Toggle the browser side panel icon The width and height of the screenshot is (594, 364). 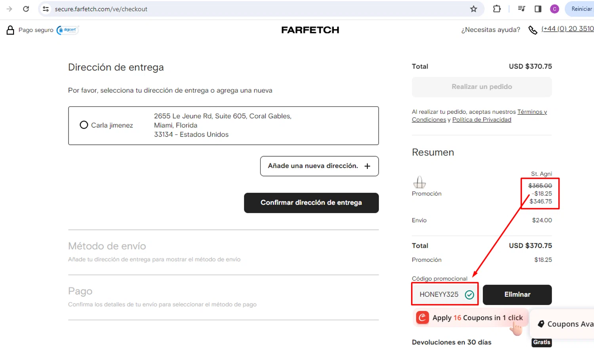538,9
